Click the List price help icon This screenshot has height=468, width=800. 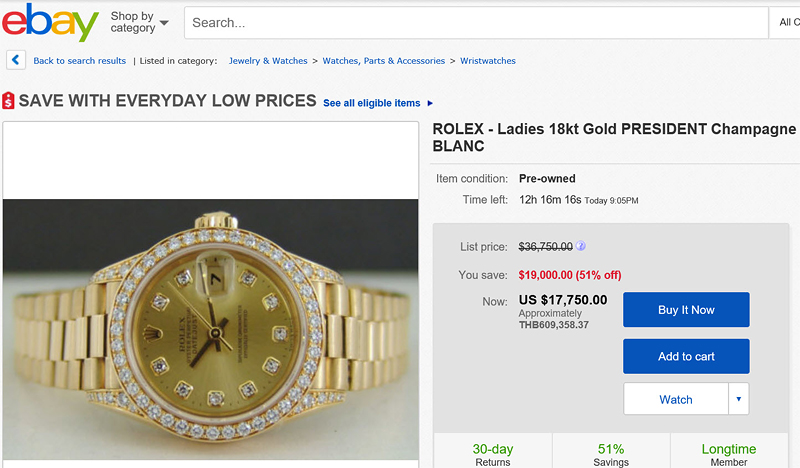(x=581, y=246)
